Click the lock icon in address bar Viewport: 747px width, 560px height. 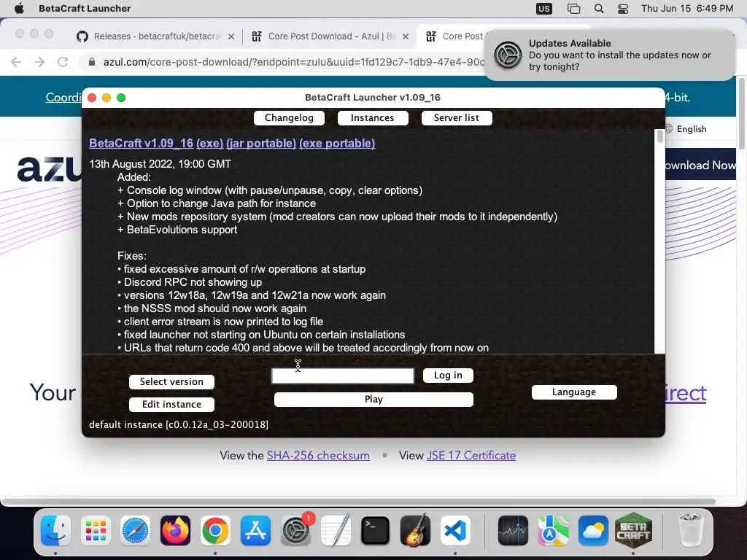point(92,62)
